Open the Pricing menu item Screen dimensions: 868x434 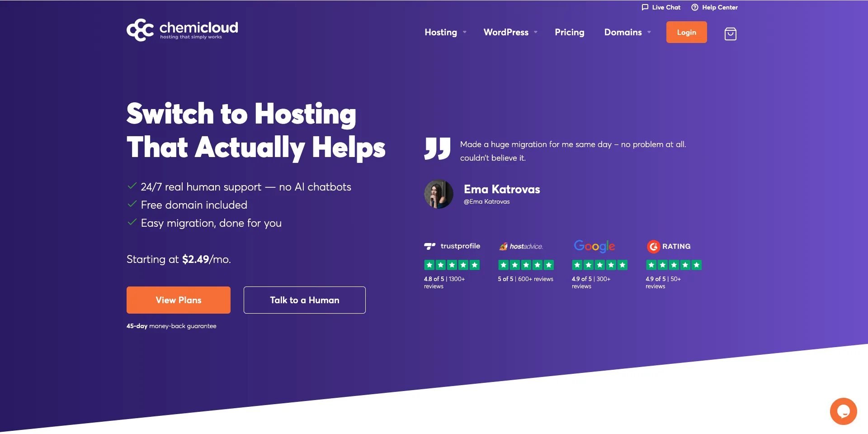point(569,32)
